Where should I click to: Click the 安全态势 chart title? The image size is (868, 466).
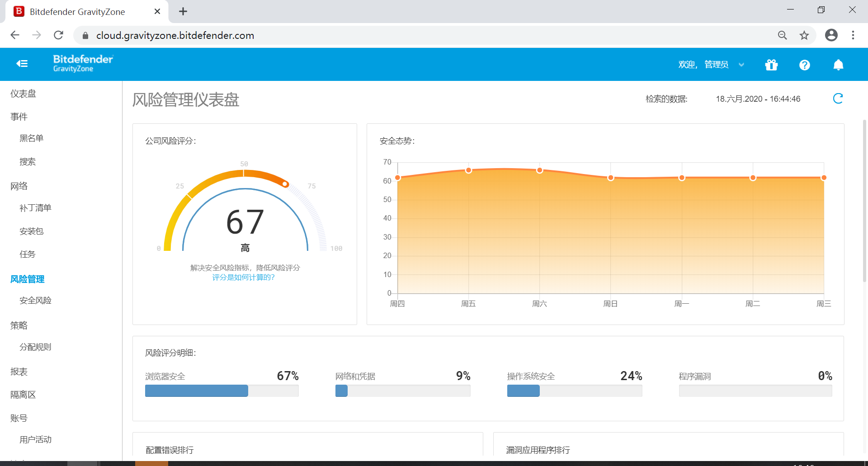point(397,141)
